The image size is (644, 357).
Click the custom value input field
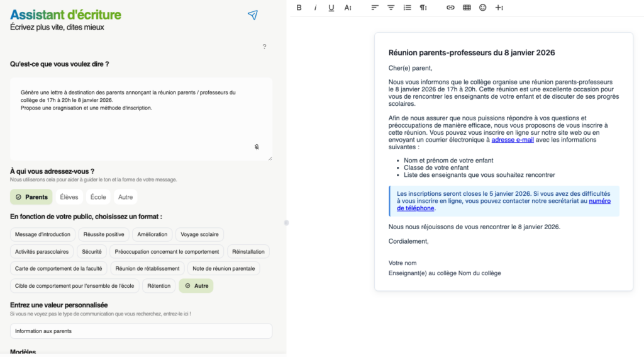[141, 331]
